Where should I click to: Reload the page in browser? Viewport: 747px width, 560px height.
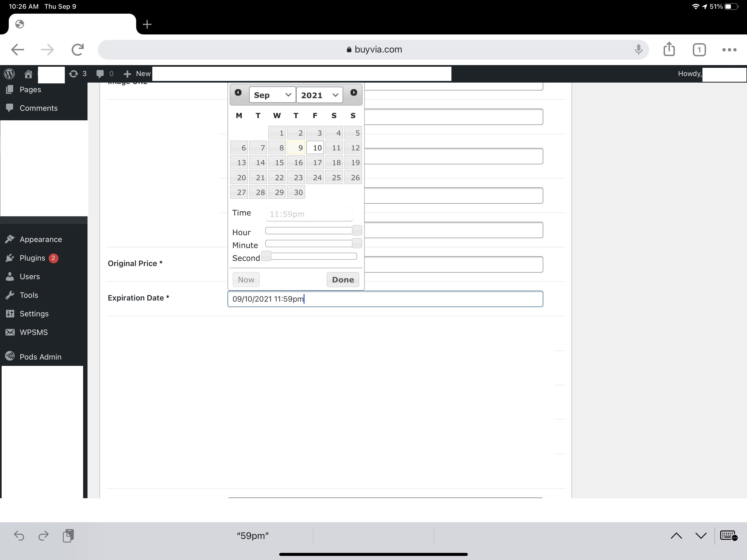[x=78, y=49]
